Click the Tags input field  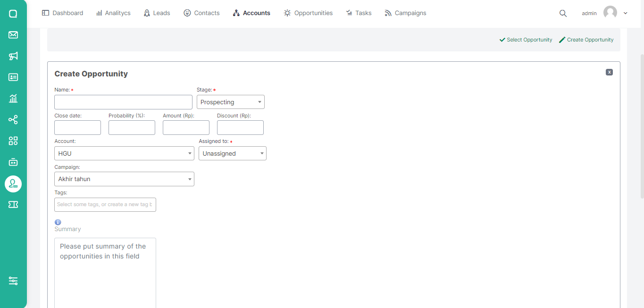tap(105, 205)
